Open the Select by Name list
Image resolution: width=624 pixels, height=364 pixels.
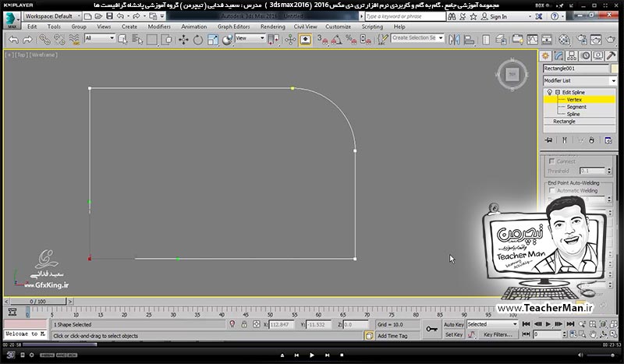pyautogui.click(x=137, y=40)
